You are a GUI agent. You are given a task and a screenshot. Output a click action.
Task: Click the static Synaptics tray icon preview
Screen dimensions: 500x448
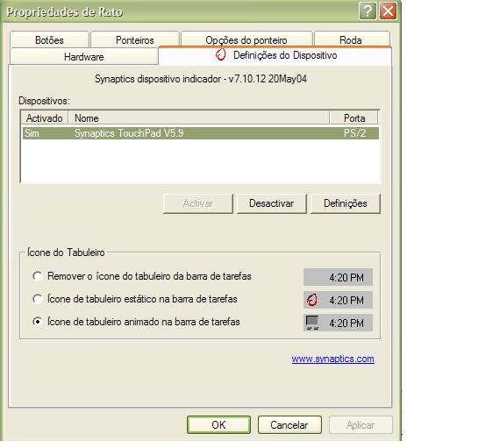pos(312,300)
